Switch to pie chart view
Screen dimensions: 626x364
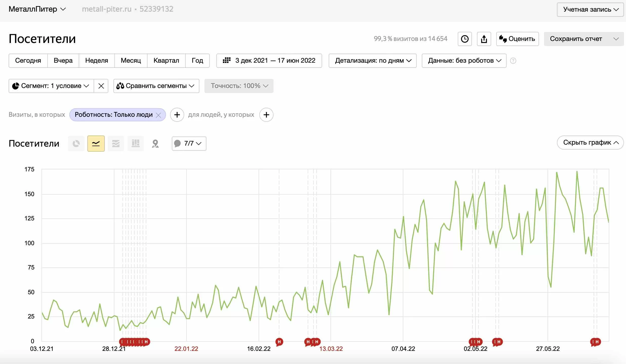(x=76, y=144)
